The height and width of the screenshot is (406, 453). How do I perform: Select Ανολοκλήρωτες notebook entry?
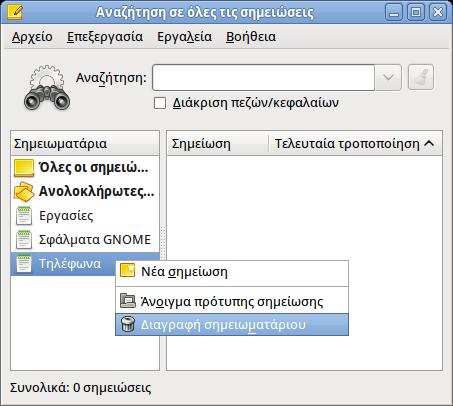(x=85, y=192)
